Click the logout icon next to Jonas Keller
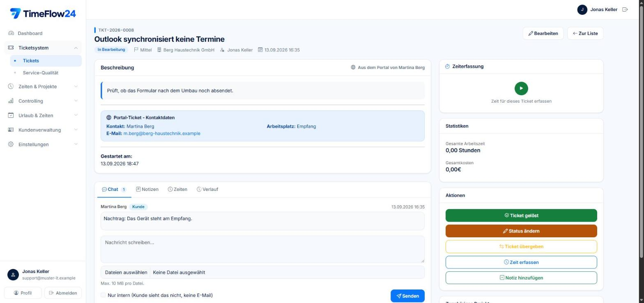 (x=625, y=9)
